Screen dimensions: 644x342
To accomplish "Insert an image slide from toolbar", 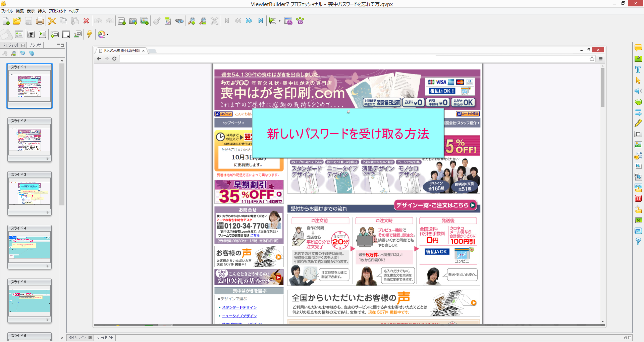I will coord(145,21).
